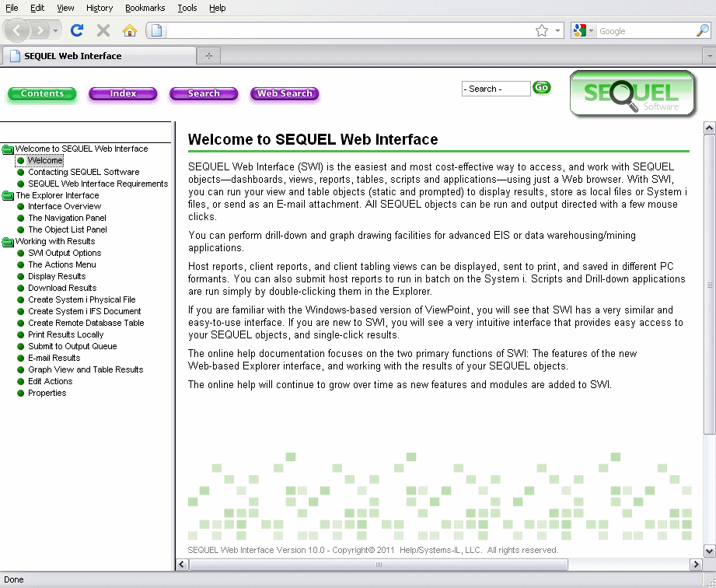Click the Stop loading X icon

[103, 30]
